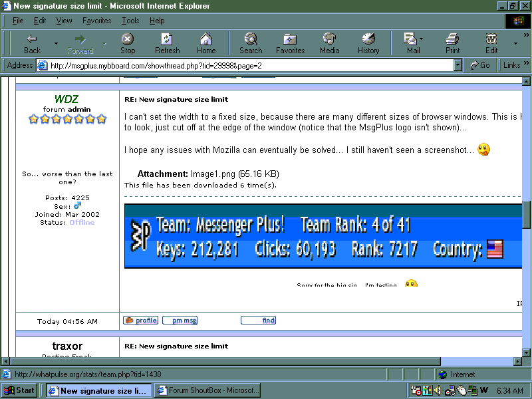This screenshot has width=532, height=399.
Task: Show hidden toolbar buttons with the overflow chevron
Action: [526, 35]
